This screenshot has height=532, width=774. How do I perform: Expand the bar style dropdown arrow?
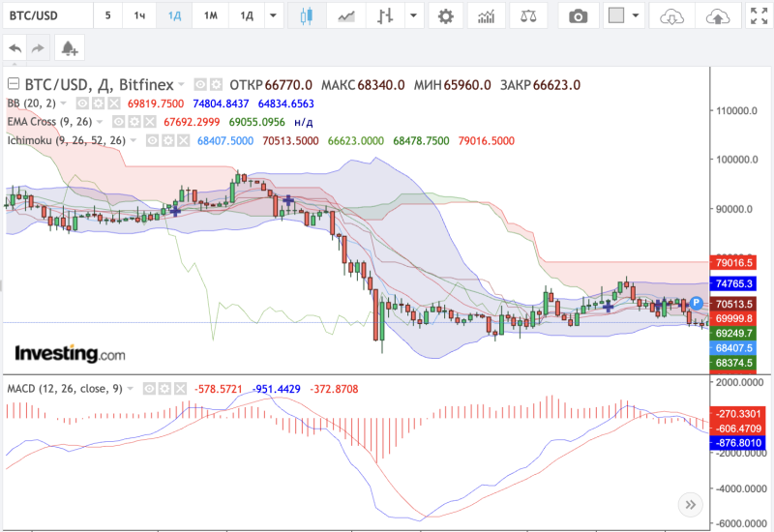pos(414,16)
